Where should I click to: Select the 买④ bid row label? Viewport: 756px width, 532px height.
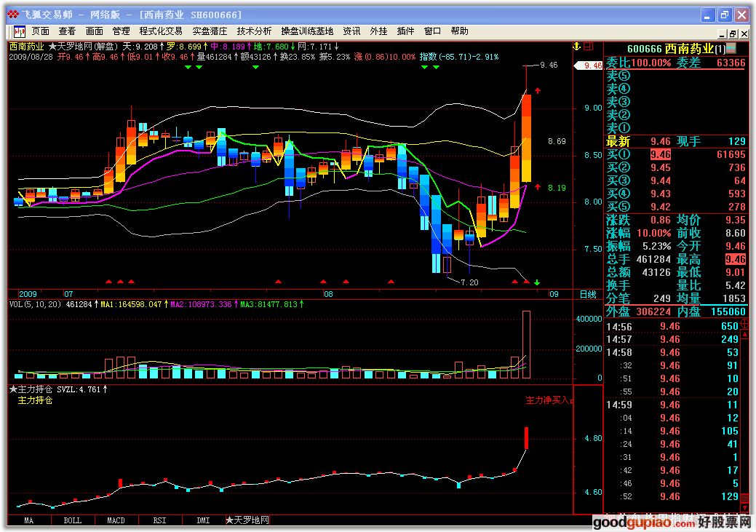618,194
